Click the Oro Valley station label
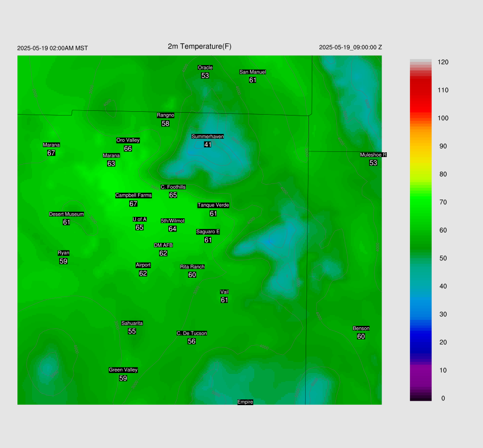 coord(128,140)
